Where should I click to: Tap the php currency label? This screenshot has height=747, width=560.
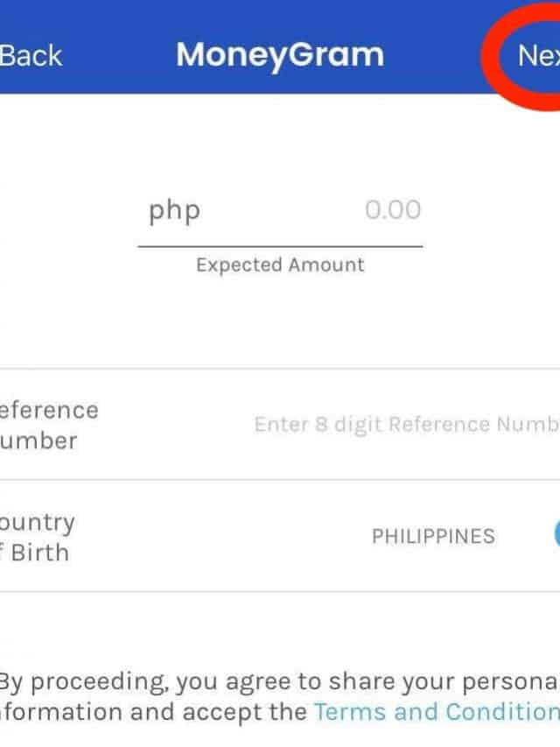pos(174,211)
